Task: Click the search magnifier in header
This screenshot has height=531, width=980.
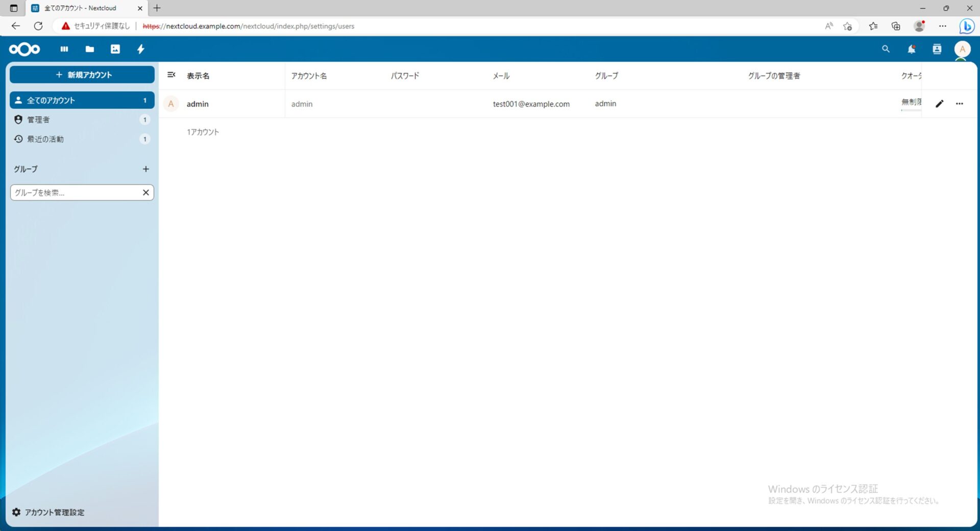Action: (x=886, y=49)
